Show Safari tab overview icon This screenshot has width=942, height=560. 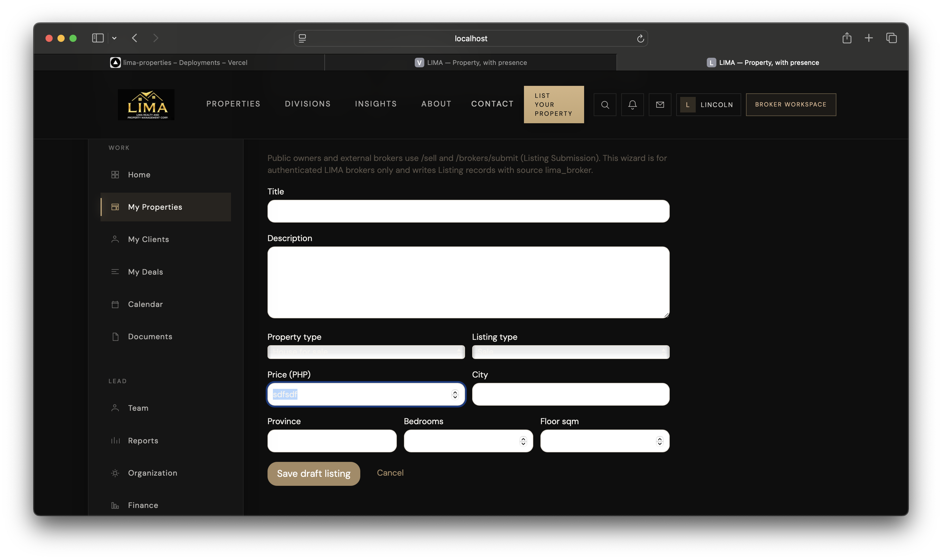pos(891,38)
